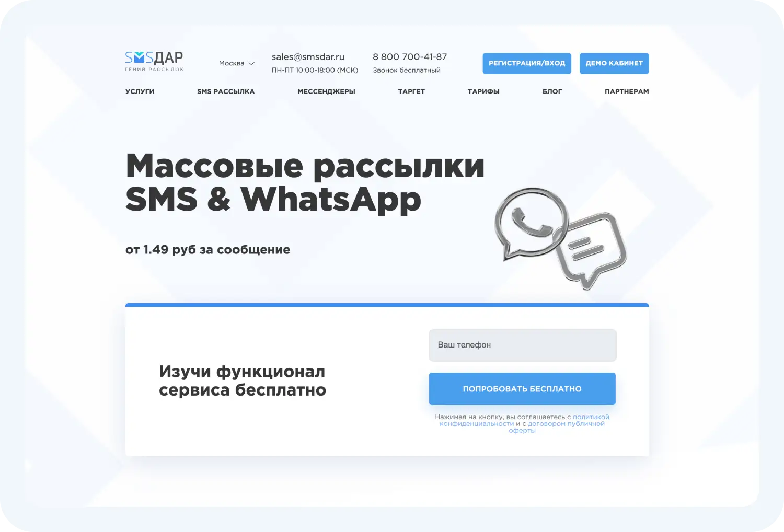Click the SMSДАР logo

[154, 61]
